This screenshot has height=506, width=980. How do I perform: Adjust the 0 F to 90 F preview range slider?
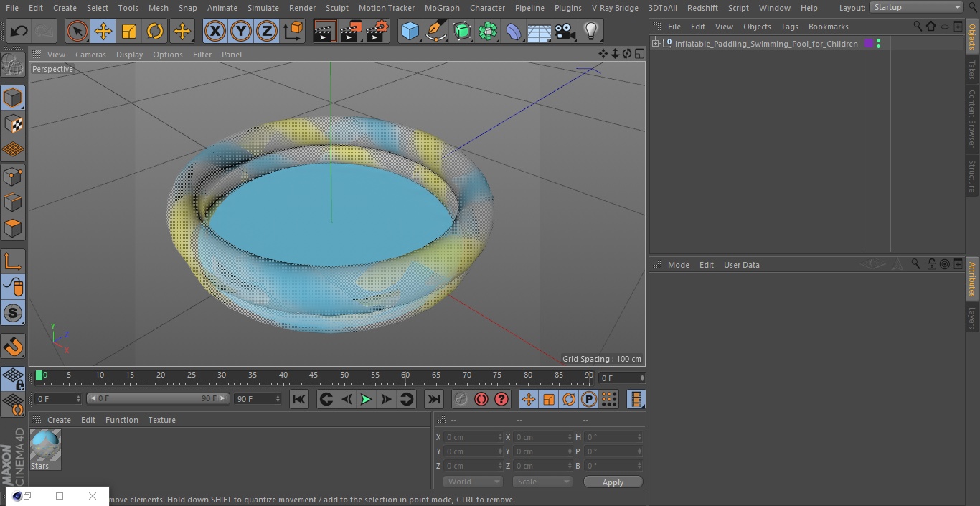click(158, 398)
